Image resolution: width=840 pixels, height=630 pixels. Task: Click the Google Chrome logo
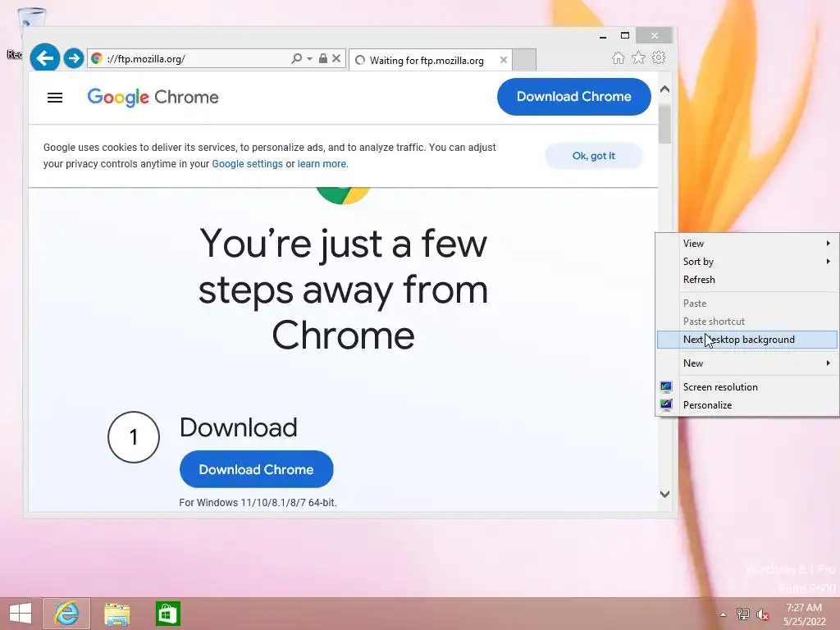tap(153, 98)
